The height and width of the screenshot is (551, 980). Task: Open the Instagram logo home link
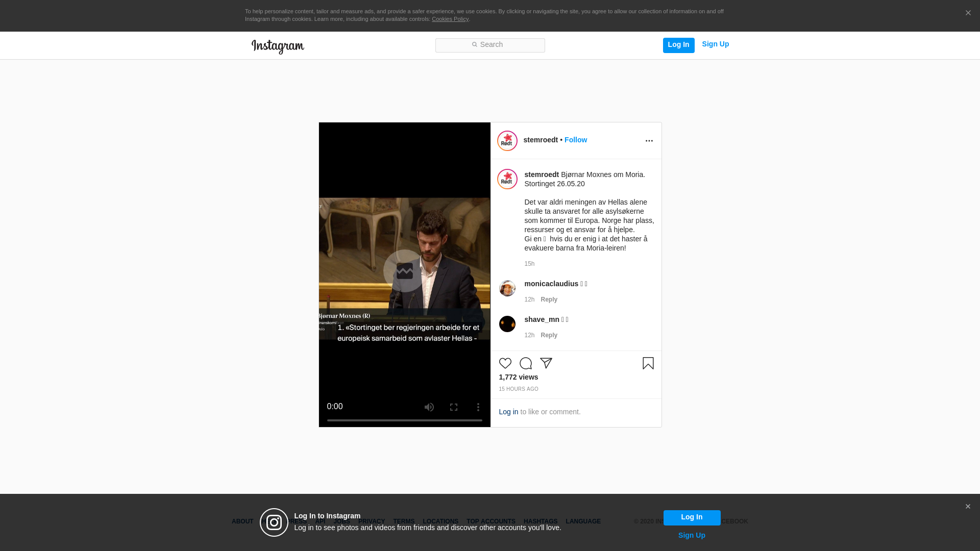point(278,46)
